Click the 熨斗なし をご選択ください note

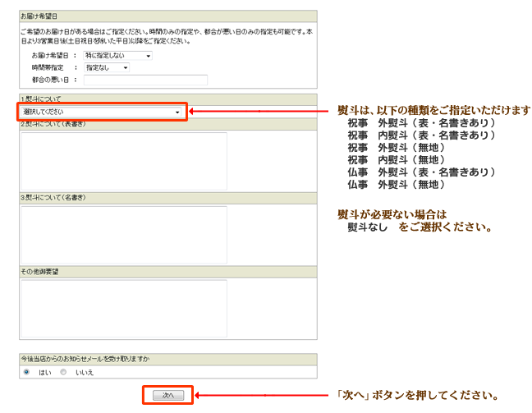(x=419, y=227)
